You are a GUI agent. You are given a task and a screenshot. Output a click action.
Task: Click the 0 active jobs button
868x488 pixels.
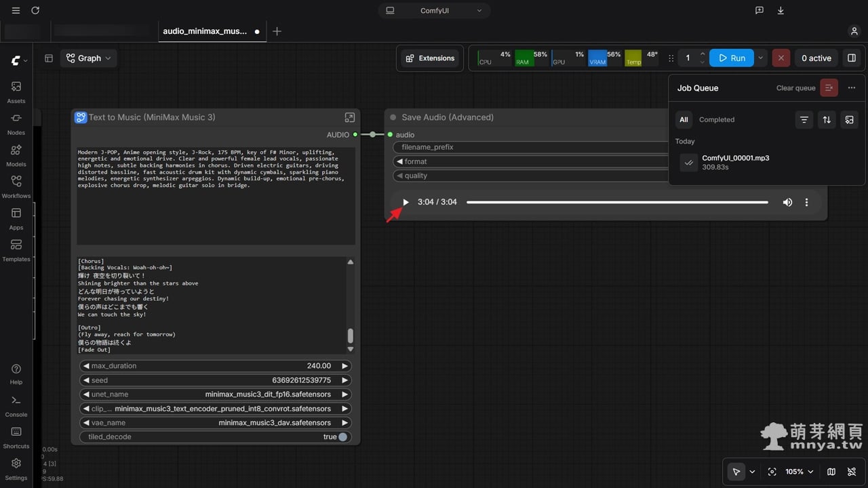816,58
